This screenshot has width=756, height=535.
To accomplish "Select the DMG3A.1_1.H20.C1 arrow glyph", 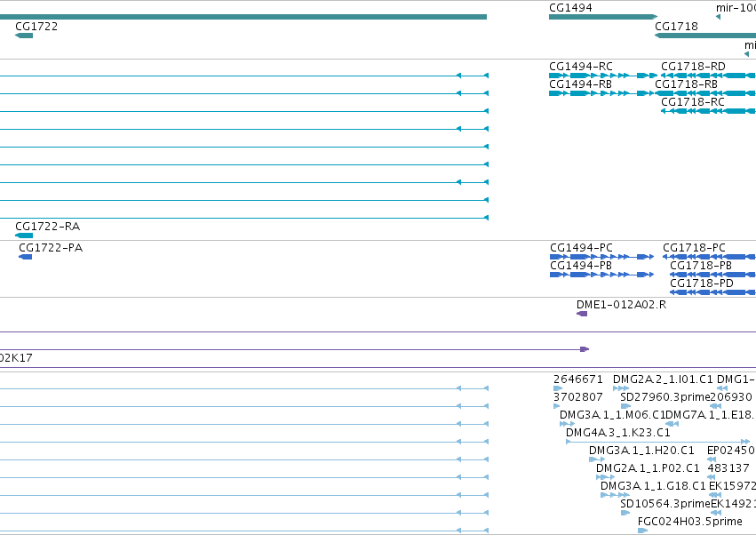I will coord(597,459).
